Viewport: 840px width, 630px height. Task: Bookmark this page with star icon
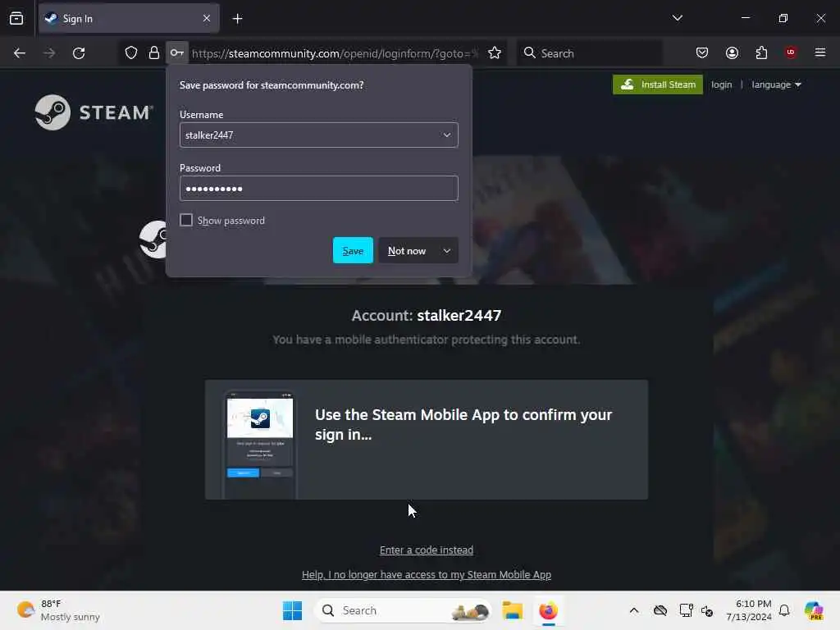pyautogui.click(x=495, y=53)
